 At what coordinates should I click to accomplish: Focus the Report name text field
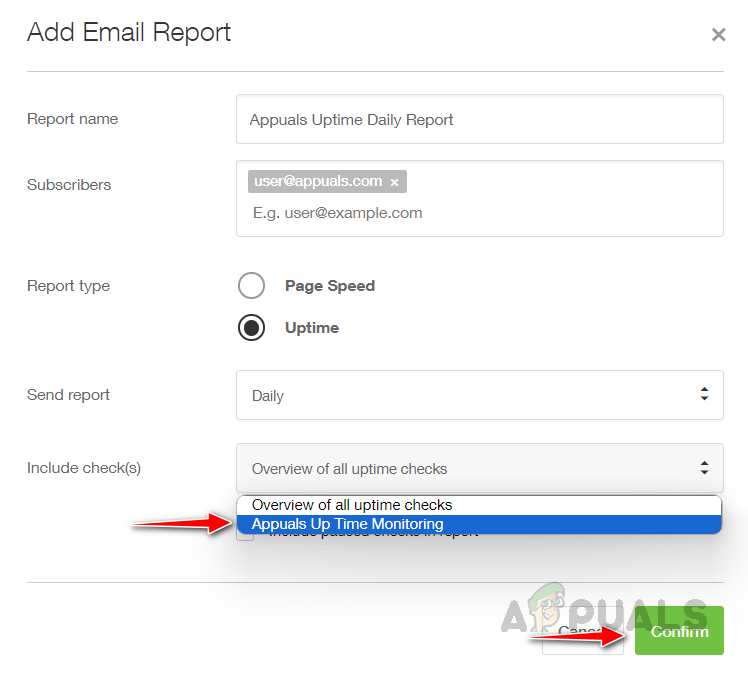point(479,119)
